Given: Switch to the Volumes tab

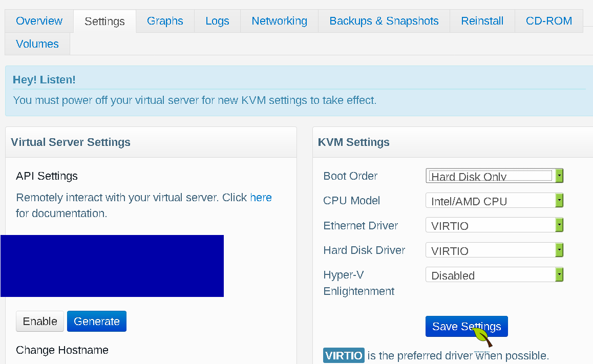Looking at the screenshot, I should 37,44.
